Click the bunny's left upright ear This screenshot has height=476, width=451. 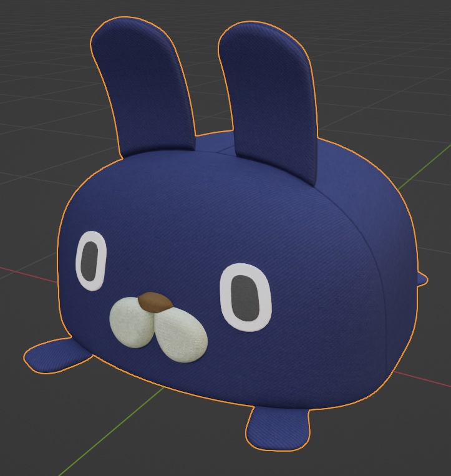click(143, 88)
